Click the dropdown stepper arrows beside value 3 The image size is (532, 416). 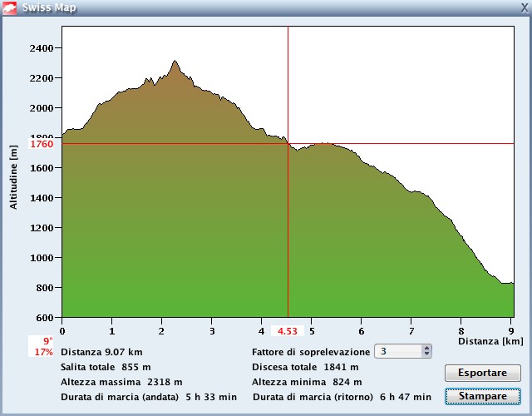[x=427, y=351]
